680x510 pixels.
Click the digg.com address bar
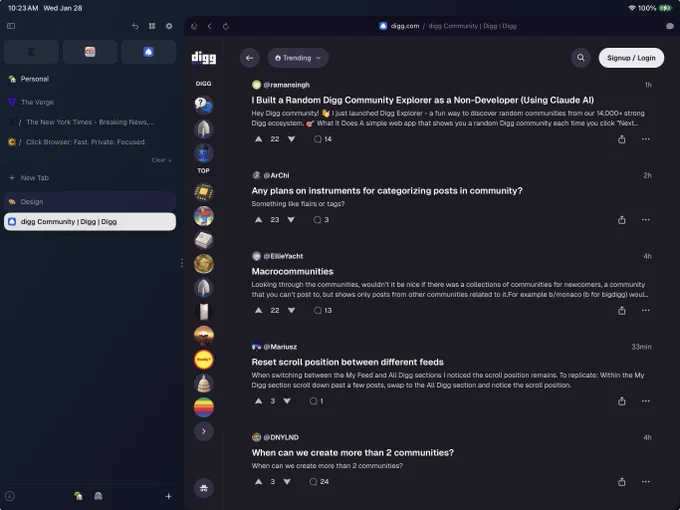[x=448, y=26]
